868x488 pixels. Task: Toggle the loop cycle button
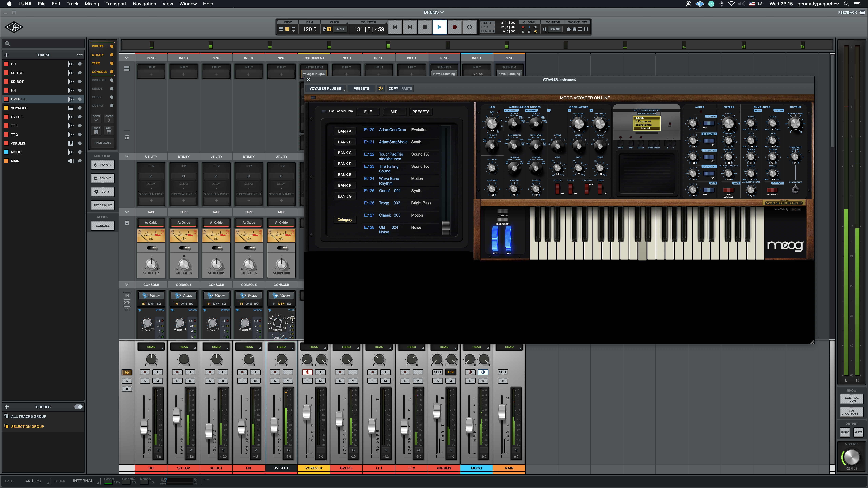pos(469,27)
